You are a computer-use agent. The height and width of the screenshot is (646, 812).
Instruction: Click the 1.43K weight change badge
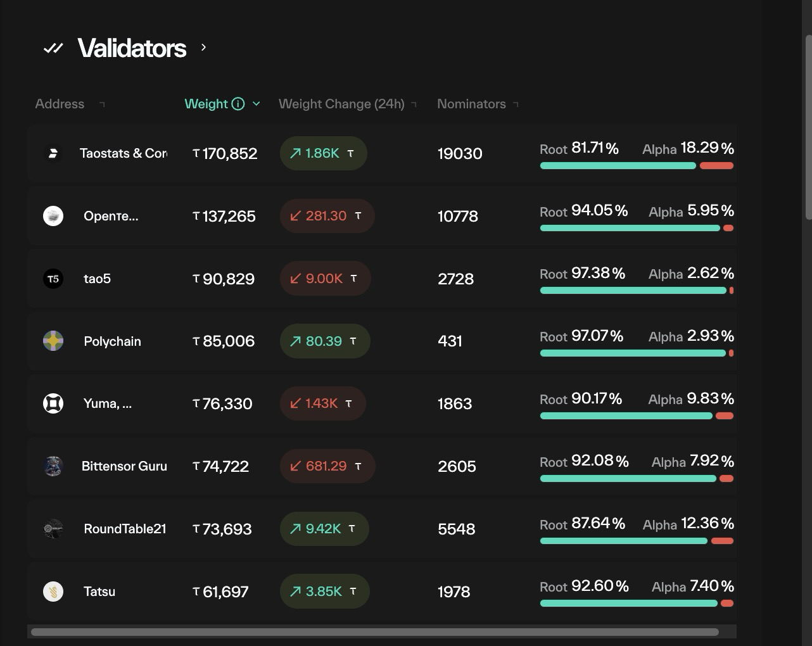point(322,403)
